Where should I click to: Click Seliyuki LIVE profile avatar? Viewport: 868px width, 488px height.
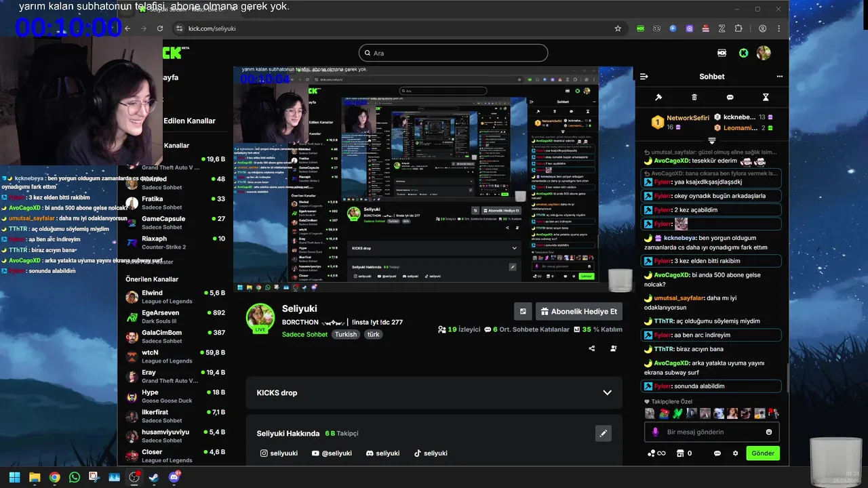tap(260, 319)
